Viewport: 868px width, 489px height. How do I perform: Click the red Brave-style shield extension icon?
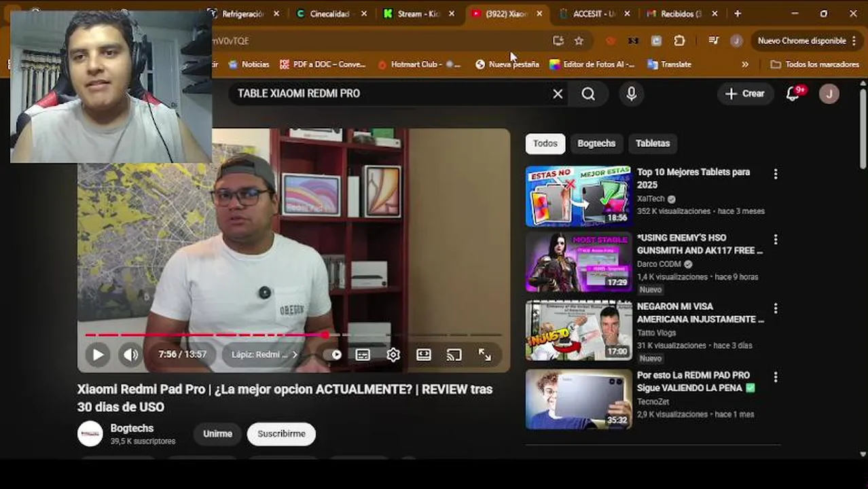click(x=611, y=41)
